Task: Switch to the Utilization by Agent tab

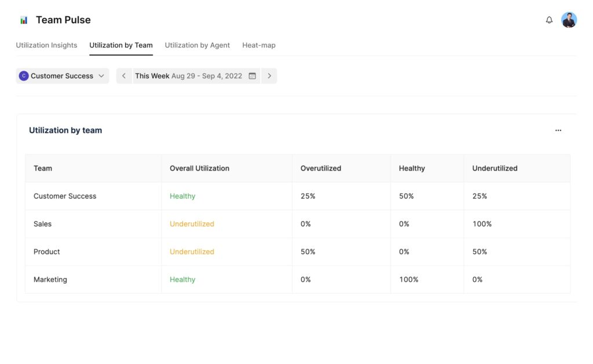Action: pos(197,45)
